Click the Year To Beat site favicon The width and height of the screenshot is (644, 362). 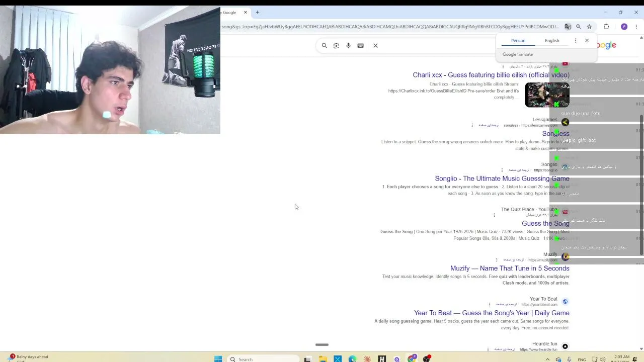pos(565,302)
